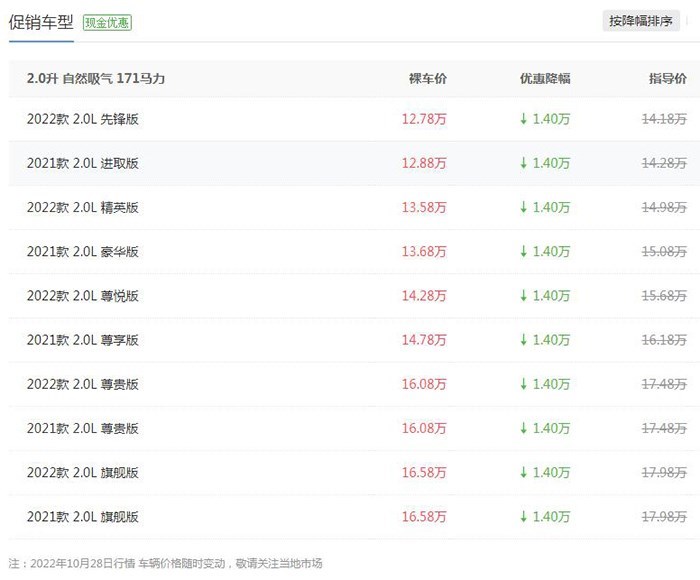Open the 2021款 2.0L 旗舰版 model link
The height and width of the screenshot is (580, 700).
click(83, 517)
